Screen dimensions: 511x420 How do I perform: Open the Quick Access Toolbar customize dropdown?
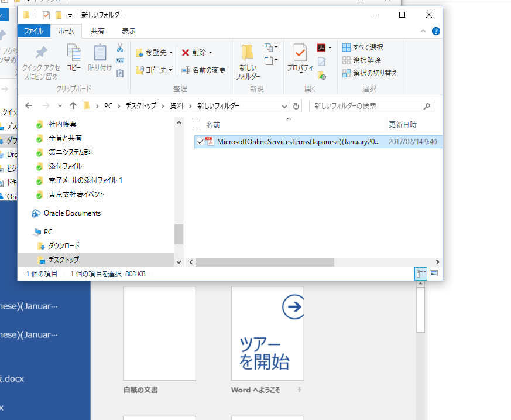pyautogui.click(x=70, y=15)
